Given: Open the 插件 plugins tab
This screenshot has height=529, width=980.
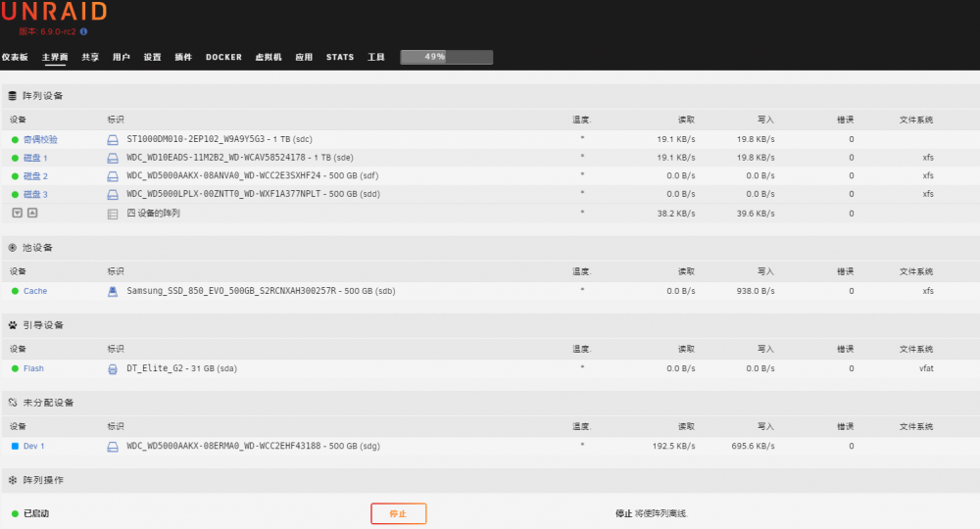Looking at the screenshot, I should [183, 57].
